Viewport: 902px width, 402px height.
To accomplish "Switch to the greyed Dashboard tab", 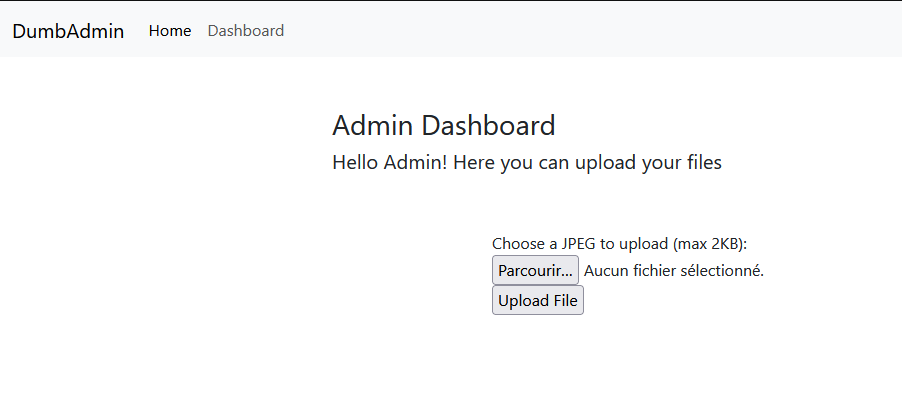I will pyautogui.click(x=246, y=30).
